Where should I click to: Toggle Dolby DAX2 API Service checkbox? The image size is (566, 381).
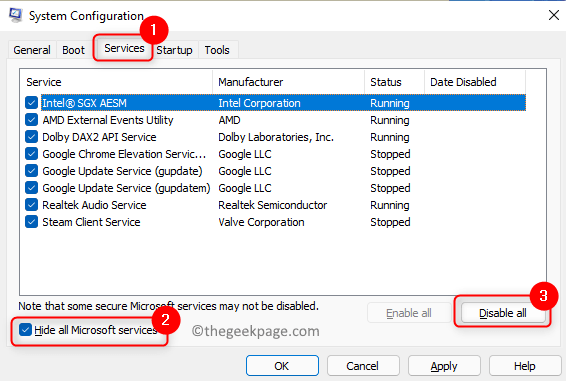(x=31, y=137)
